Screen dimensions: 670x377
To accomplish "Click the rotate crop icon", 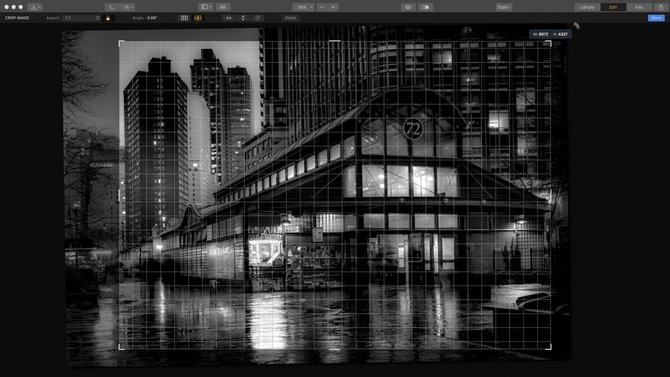I will pos(258,18).
